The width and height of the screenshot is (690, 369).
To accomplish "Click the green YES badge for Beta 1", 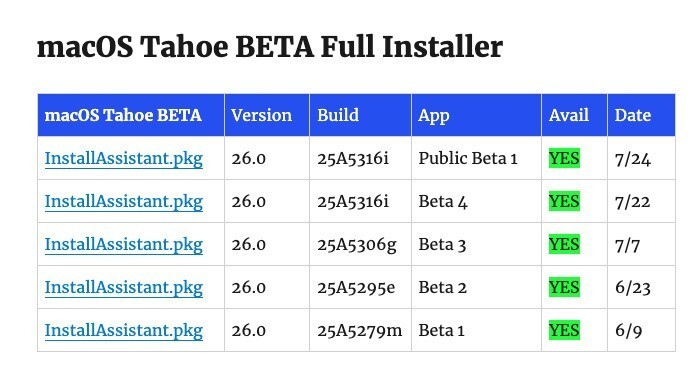I will 564,330.
